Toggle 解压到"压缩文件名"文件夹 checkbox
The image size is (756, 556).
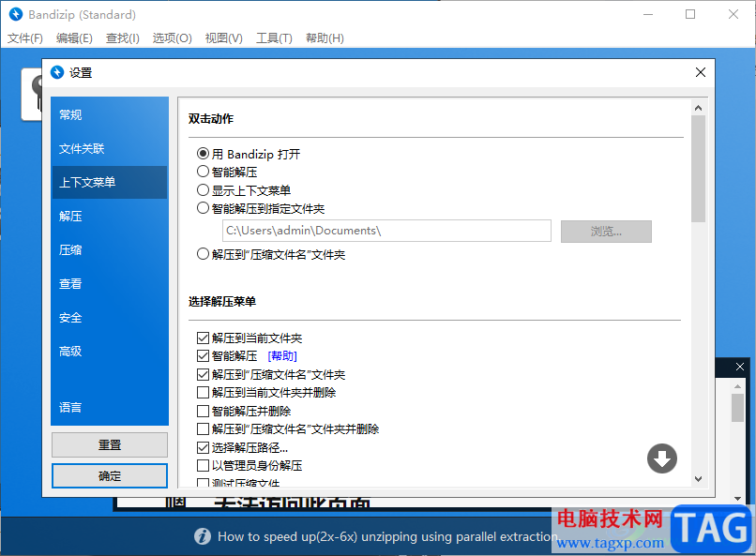pos(203,374)
